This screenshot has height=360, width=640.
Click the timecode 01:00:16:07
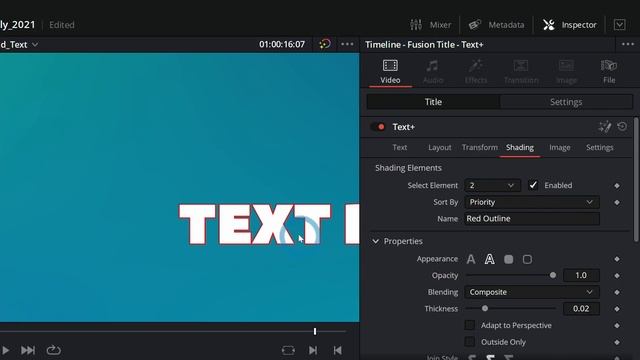coord(282,44)
